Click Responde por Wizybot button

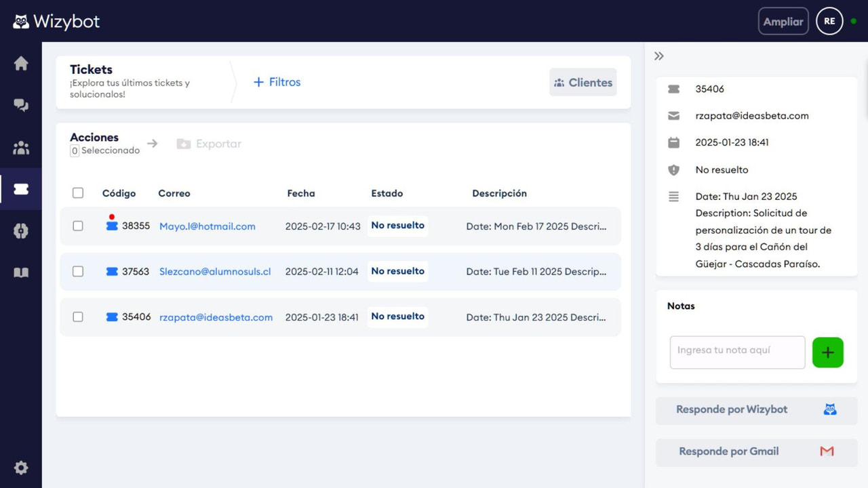coord(756,410)
